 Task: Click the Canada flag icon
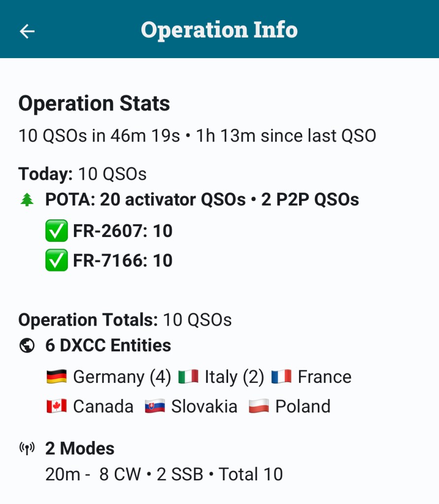click(x=56, y=406)
